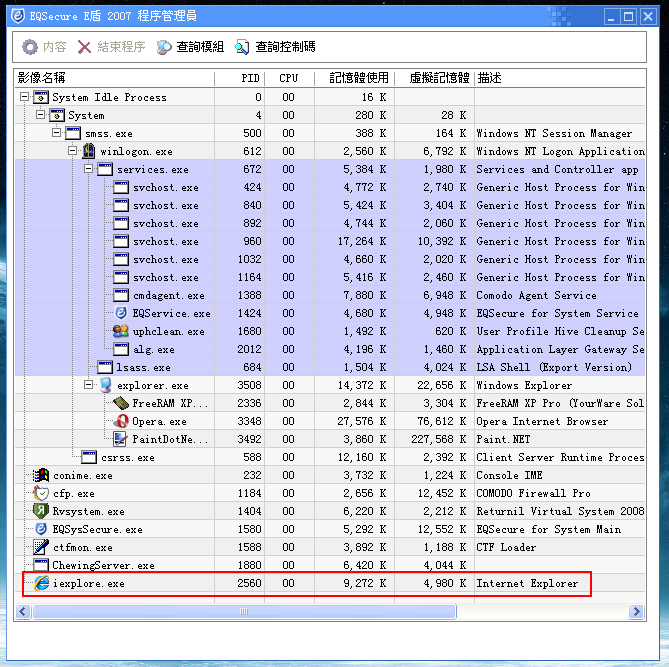The height and width of the screenshot is (667, 669).
Task: Click the Opera.exe red O icon
Action: (122, 421)
